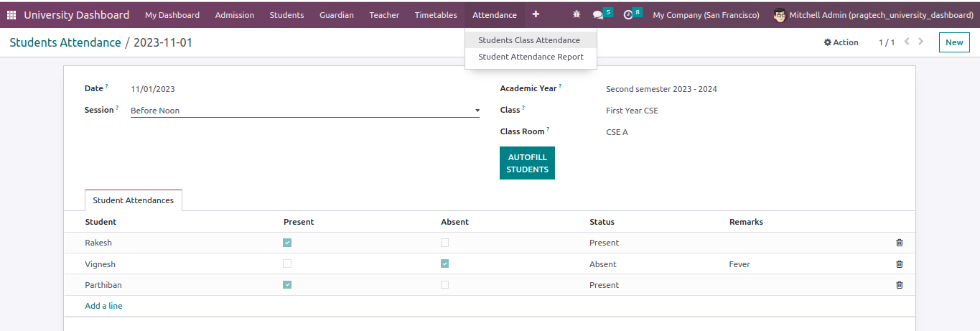Delete Rakesh's attendance row with trash icon
This screenshot has width=980, height=331.
(900, 243)
